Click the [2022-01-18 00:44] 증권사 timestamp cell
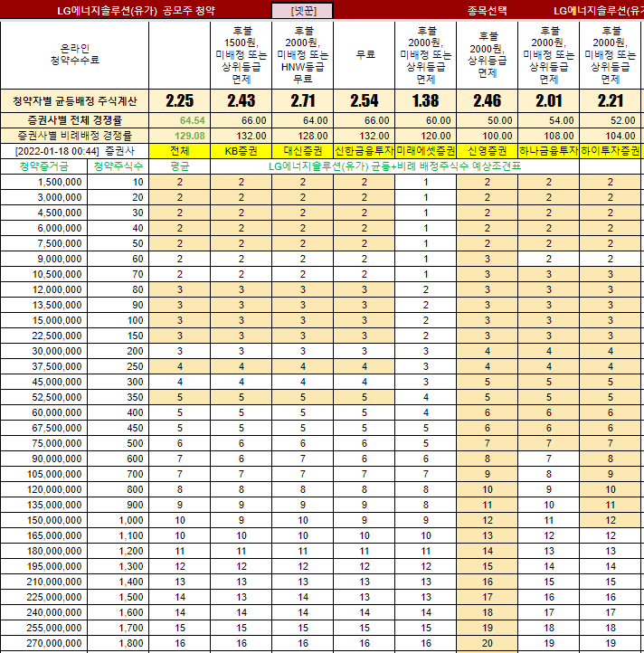This screenshot has width=644, height=653. tap(74, 151)
